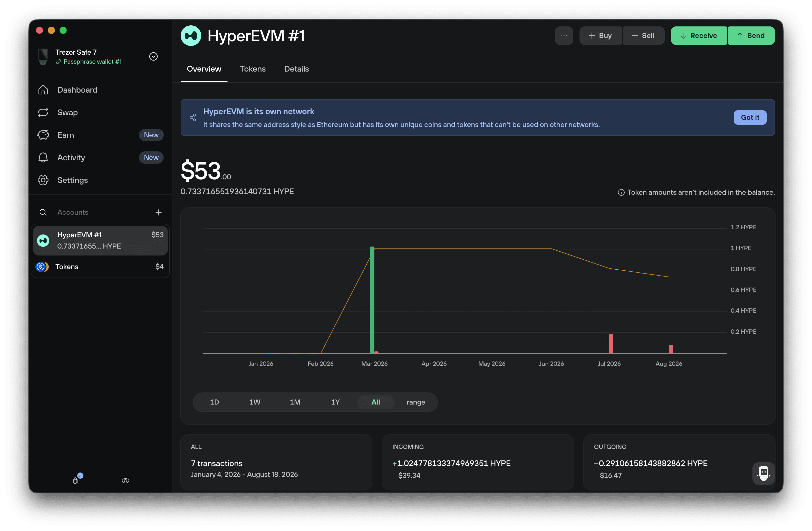Click the Token amounts aren't included note
Image resolution: width=812 pixels, height=531 pixels.
coord(701,192)
